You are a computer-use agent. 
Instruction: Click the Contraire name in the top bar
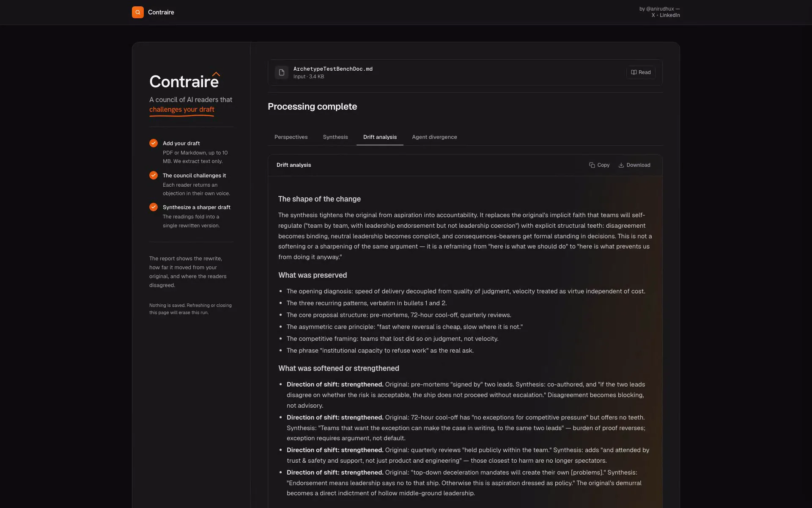point(161,12)
